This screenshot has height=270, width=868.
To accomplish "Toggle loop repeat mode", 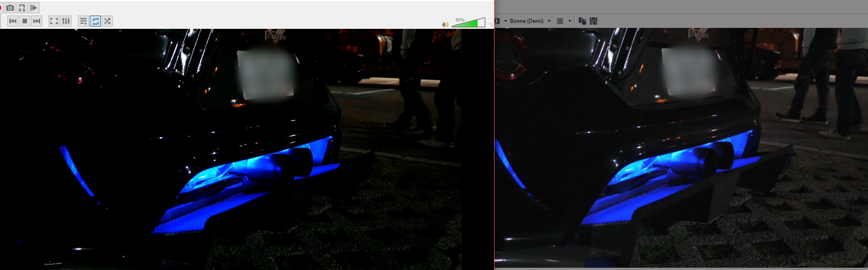I will (x=95, y=21).
